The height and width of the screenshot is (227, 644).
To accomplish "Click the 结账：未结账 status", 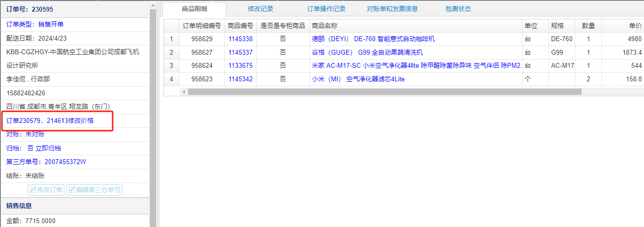I will (x=25, y=176).
